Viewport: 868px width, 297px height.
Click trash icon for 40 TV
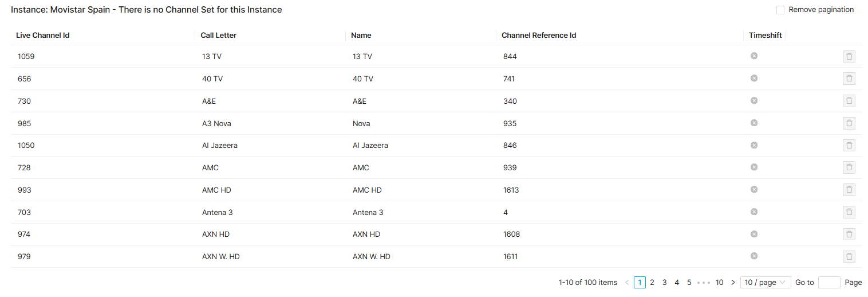click(x=849, y=79)
